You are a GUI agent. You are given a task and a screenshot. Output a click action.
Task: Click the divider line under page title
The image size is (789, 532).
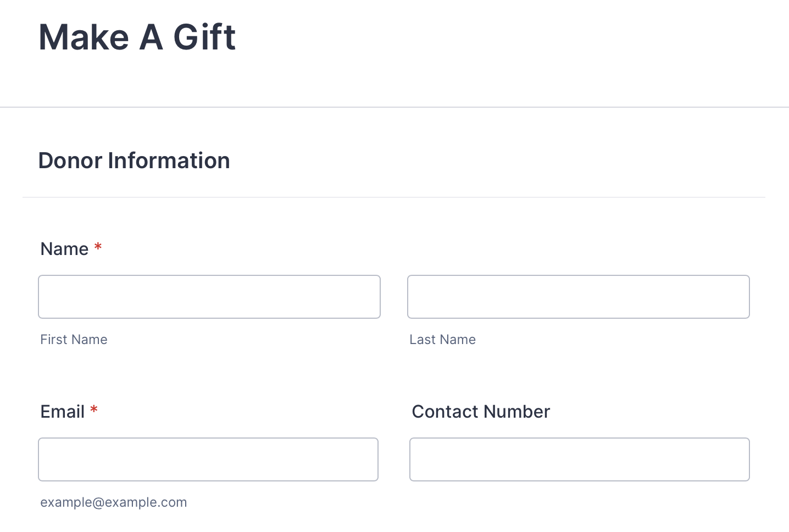click(394, 107)
